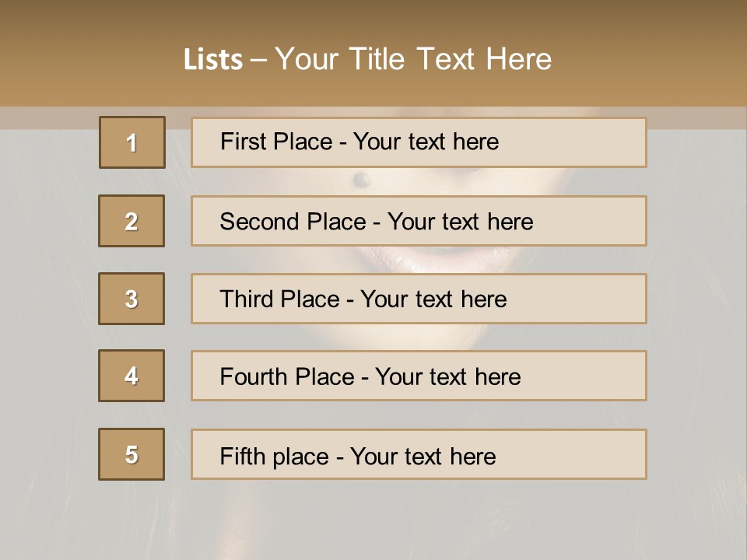Click the number 5 box

click(x=132, y=454)
